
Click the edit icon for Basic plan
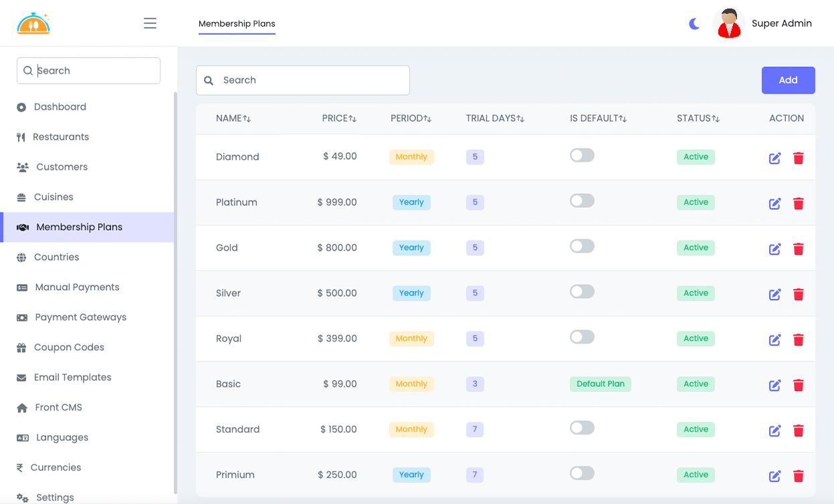[774, 386]
